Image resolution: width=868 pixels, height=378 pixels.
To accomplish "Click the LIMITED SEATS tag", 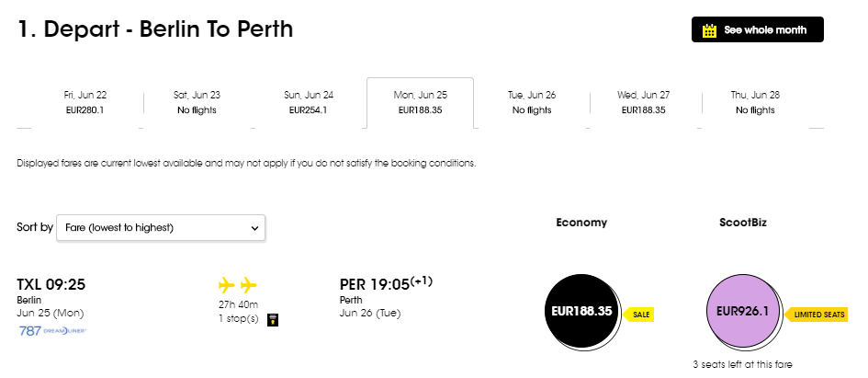I will click(816, 315).
